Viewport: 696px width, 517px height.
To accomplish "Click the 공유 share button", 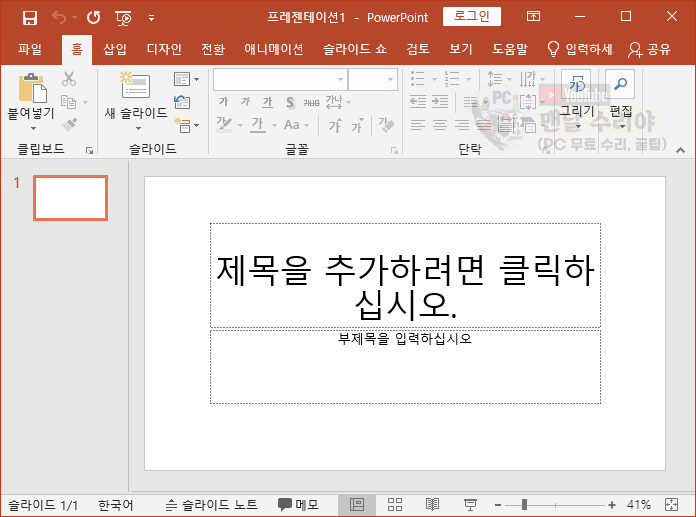I will (x=649, y=49).
